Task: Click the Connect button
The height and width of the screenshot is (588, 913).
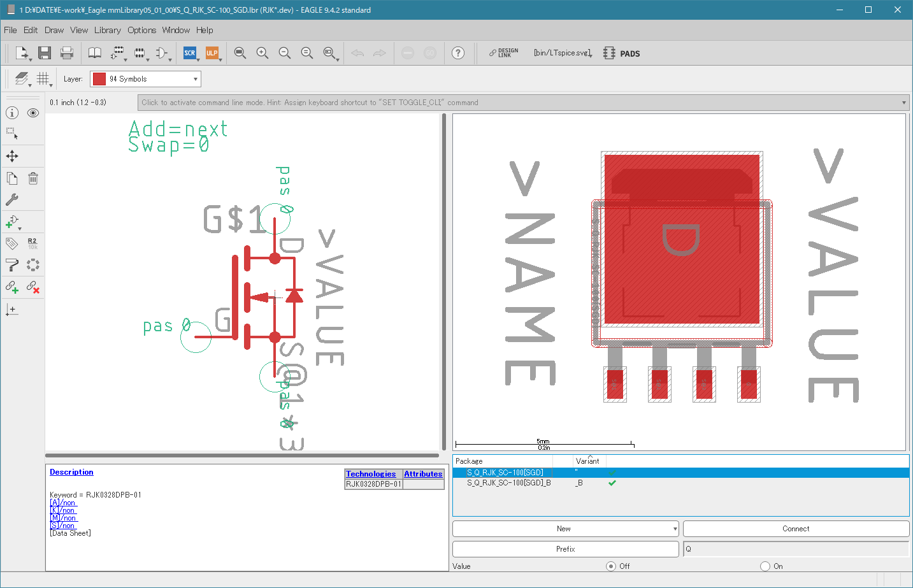Action: (x=795, y=529)
